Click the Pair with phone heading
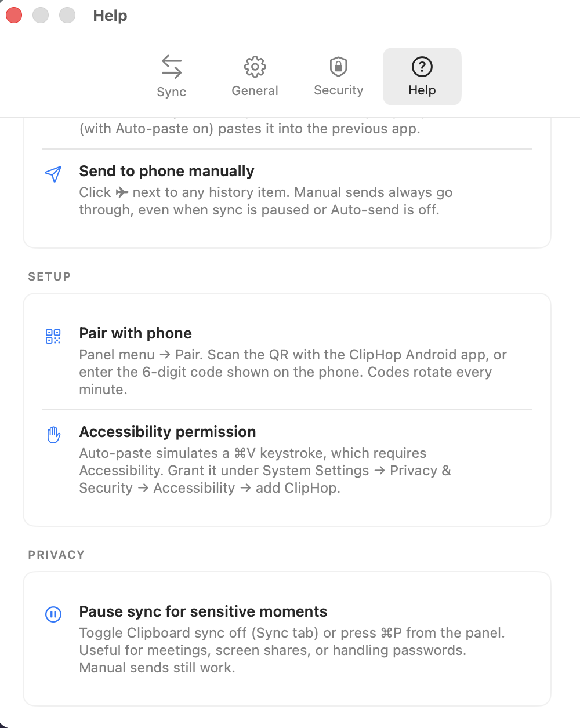Screen dimensions: 580x728 (x=135, y=333)
